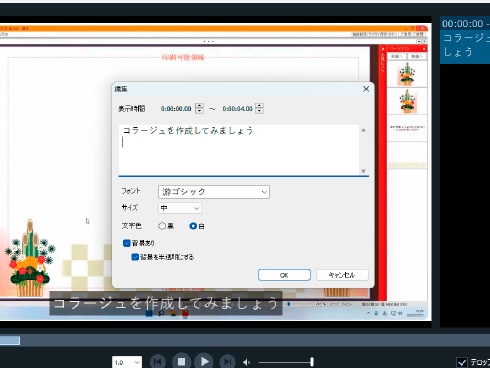This screenshot has width=490, height=368.
Task: Stop playback with the square stop button
Action: (181, 362)
